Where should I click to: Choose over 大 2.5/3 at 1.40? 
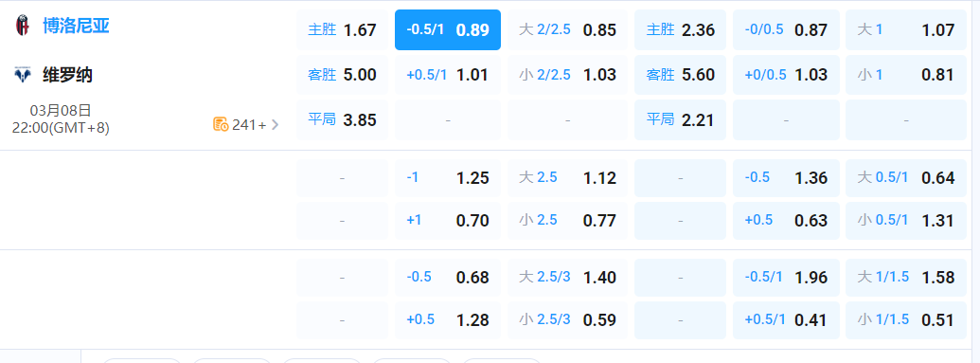(x=567, y=278)
